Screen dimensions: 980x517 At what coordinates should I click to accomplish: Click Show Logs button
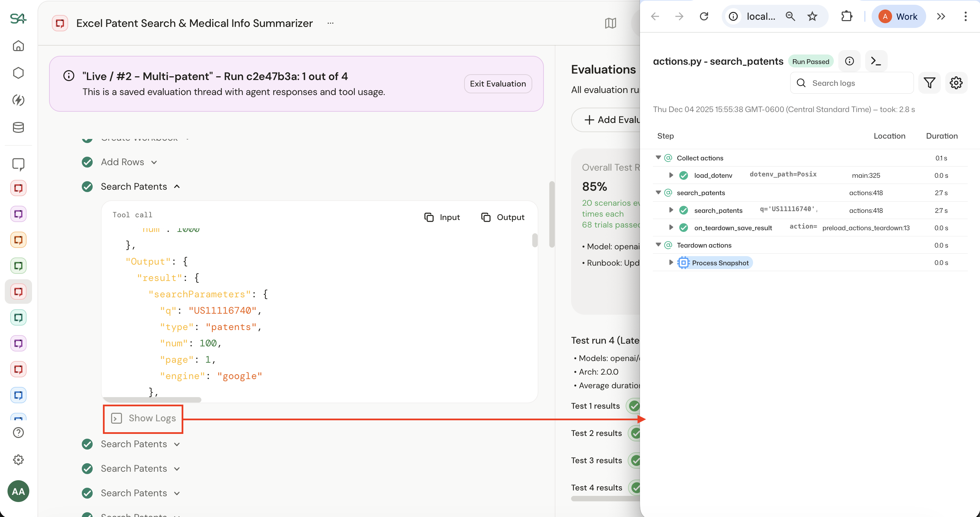pos(143,418)
